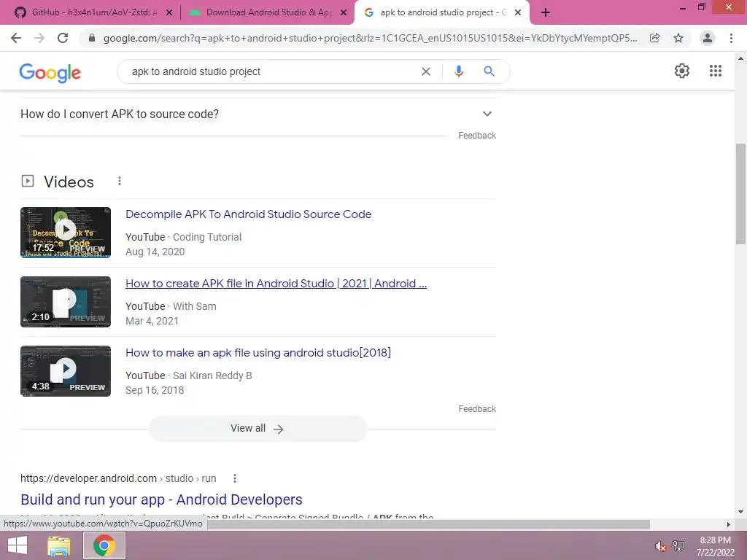Open Windows Start menu
Screen dimensions: 747x560
(x=18, y=545)
